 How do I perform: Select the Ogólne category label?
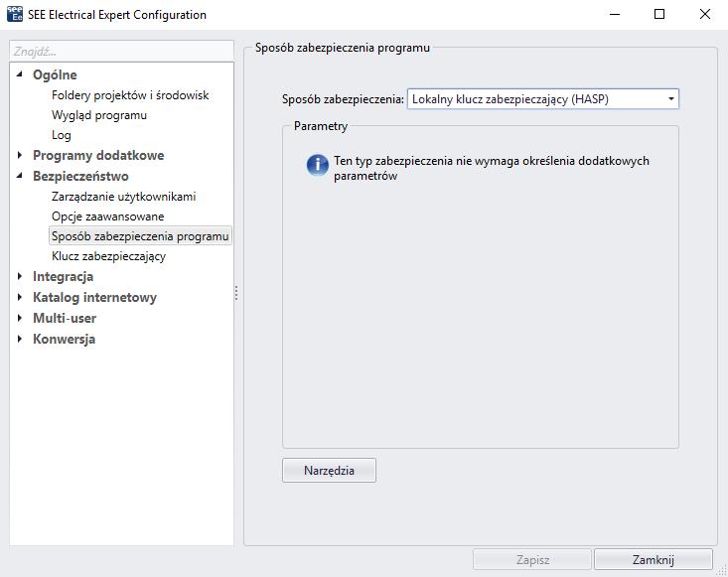click(x=55, y=74)
